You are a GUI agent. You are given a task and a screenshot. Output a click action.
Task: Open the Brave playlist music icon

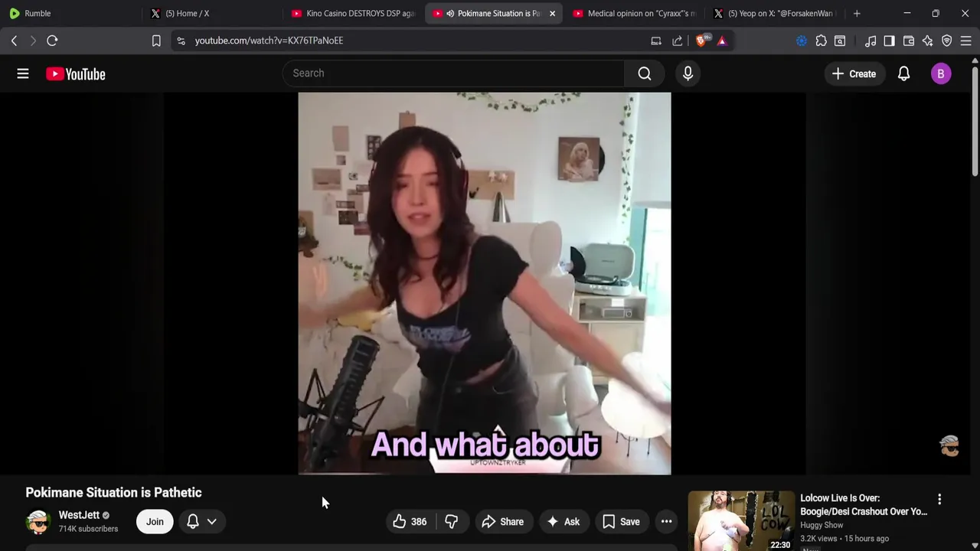pos(871,41)
